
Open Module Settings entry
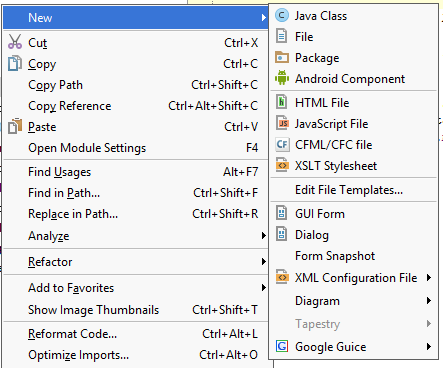point(136,148)
